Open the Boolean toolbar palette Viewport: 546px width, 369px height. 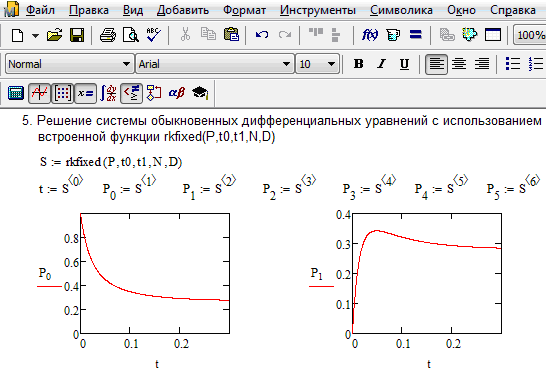[131, 93]
